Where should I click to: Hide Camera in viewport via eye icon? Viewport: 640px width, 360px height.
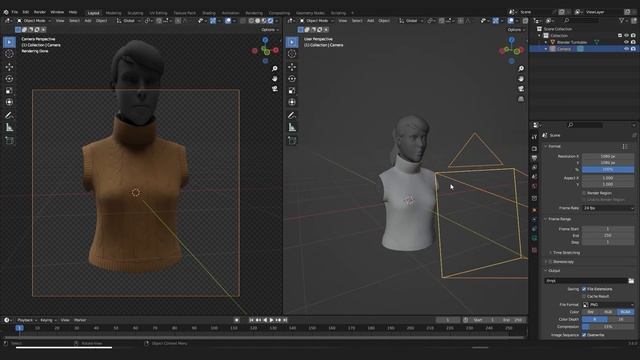(627, 49)
